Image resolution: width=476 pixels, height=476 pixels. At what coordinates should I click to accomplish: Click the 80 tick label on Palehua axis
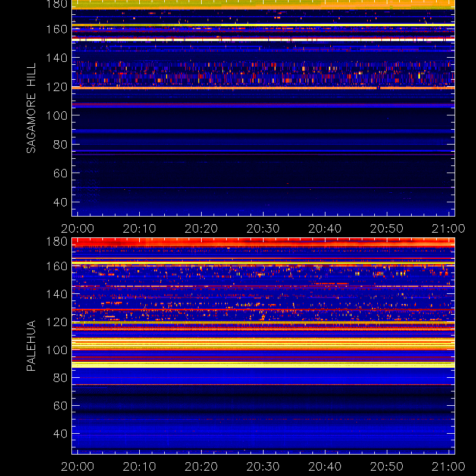point(60,378)
